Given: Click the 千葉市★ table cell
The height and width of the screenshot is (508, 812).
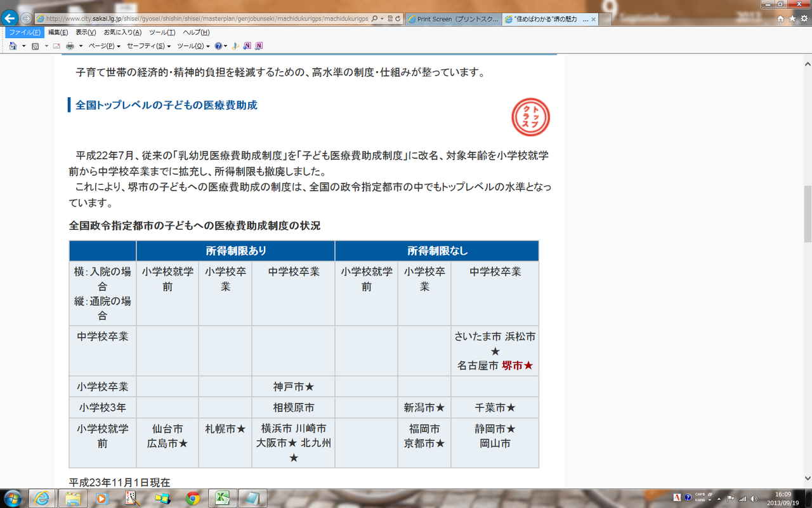Looking at the screenshot, I should point(495,408).
